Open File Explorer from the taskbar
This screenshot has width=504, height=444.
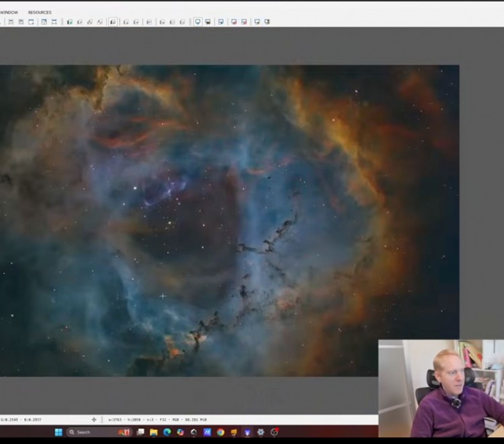[x=153, y=432]
